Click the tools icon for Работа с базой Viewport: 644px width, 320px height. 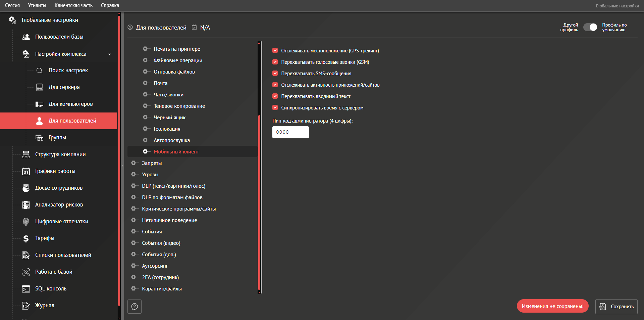(x=26, y=272)
